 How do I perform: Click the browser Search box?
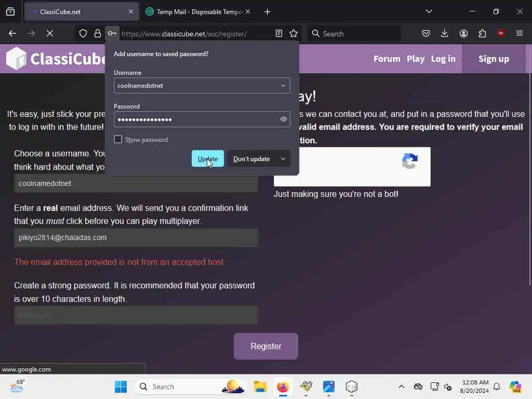coord(354,33)
